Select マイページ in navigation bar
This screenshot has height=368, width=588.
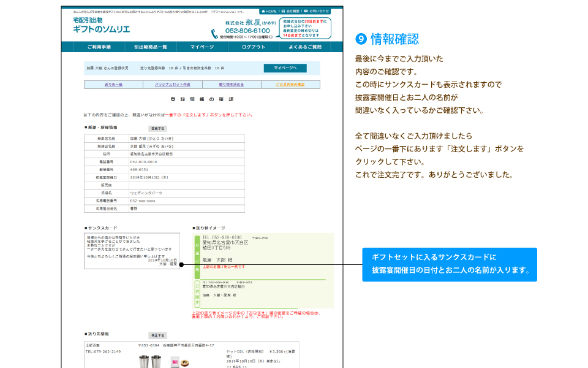[202, 47]
